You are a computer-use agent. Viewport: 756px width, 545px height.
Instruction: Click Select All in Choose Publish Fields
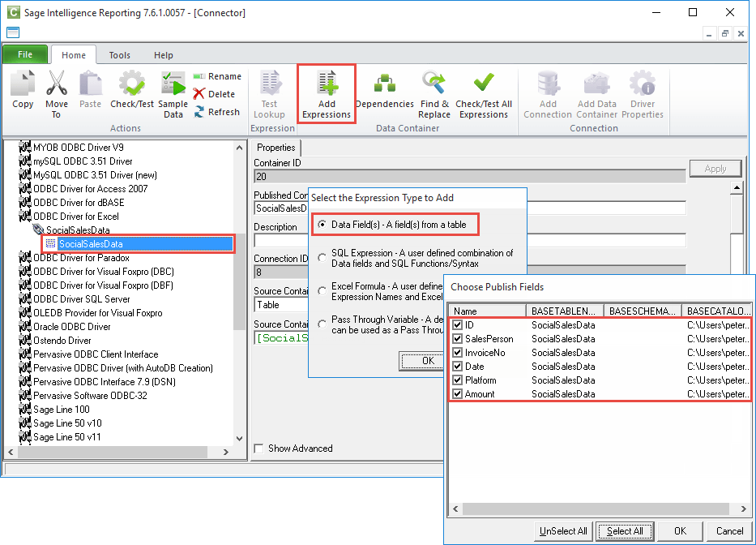click(x=625, y=531)
